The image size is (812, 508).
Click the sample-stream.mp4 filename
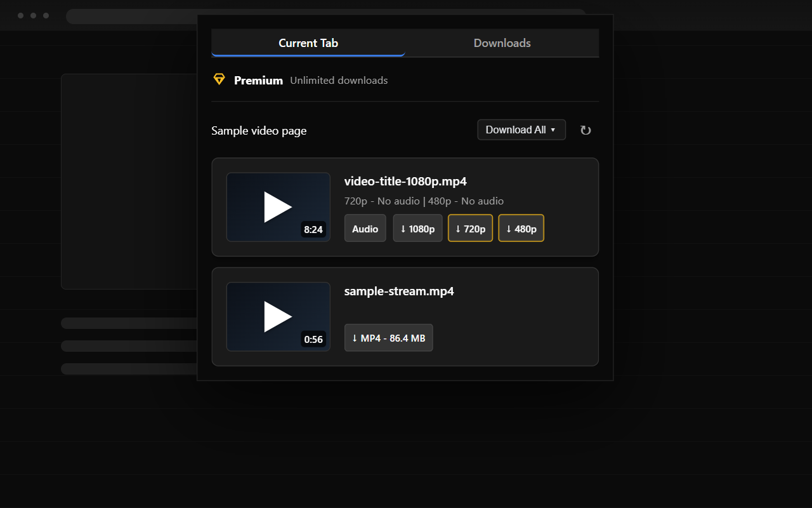[399, 291]
